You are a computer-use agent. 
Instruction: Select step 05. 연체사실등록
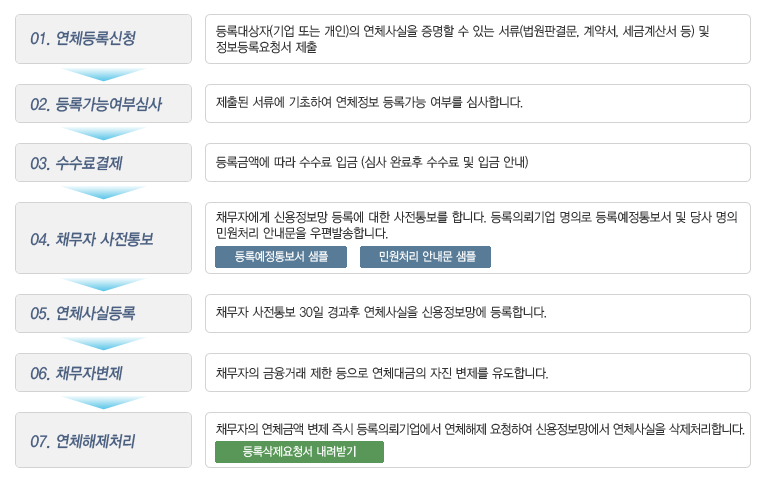pos(104,313)
